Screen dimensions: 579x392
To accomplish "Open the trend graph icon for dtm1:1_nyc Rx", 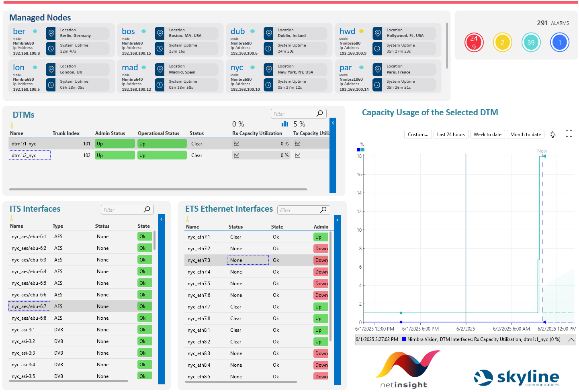I will click(x=236, y=143).
